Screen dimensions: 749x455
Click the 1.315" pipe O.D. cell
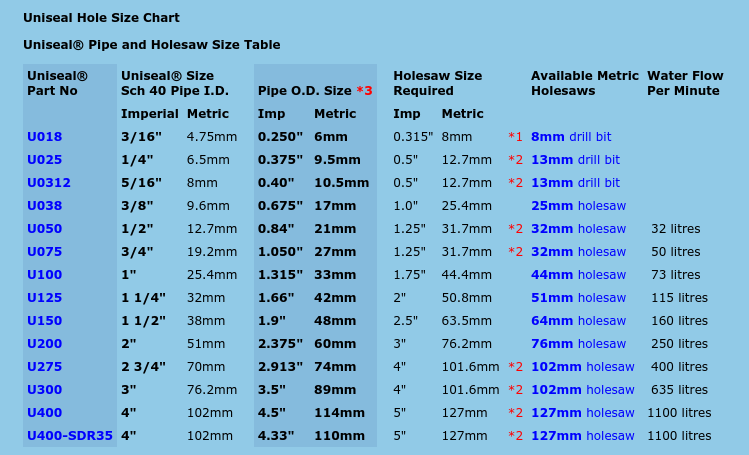pos(280,275)
